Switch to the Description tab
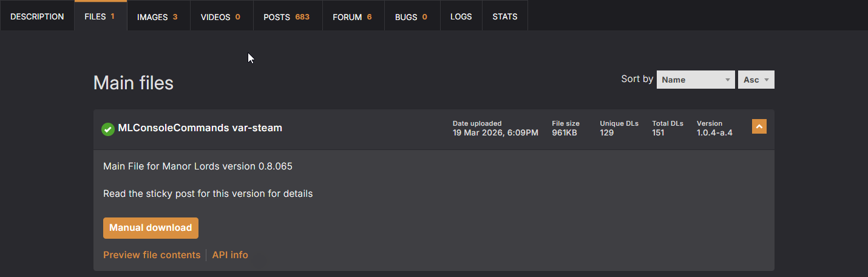The width and height of the screenshot is (868, 277). [37, 16]
